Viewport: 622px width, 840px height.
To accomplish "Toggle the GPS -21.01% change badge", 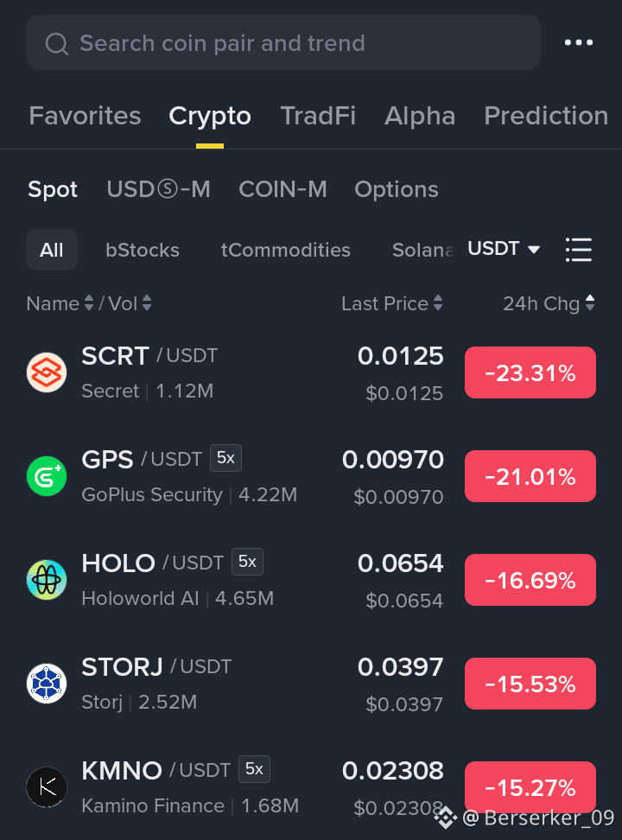I will click(x=530, y=476).
